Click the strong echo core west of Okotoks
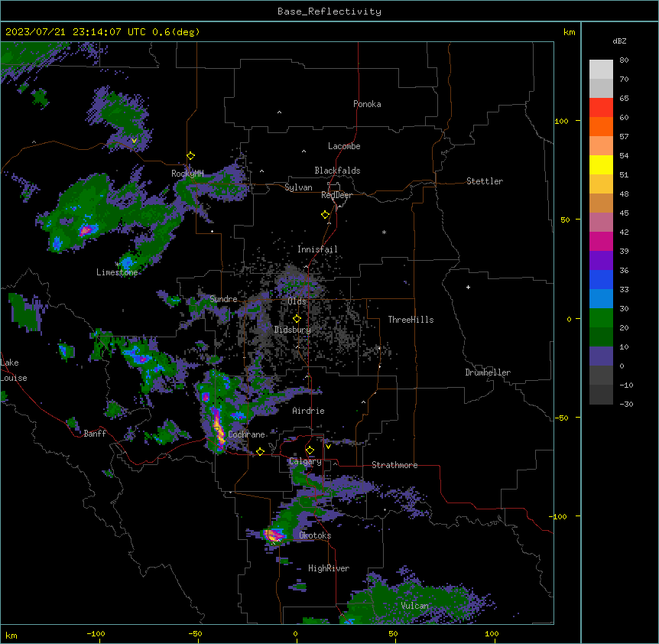659x644 pixels. coord(274,535)
